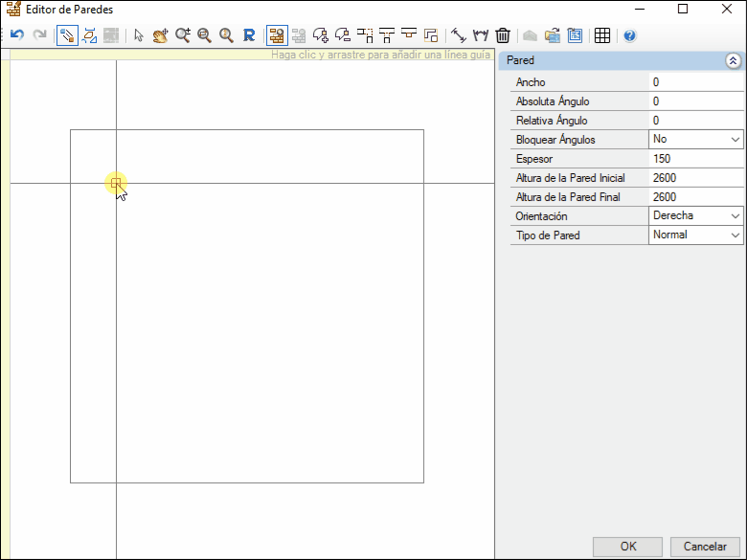Click the add point icon with plus

click(x=321, y=35)
